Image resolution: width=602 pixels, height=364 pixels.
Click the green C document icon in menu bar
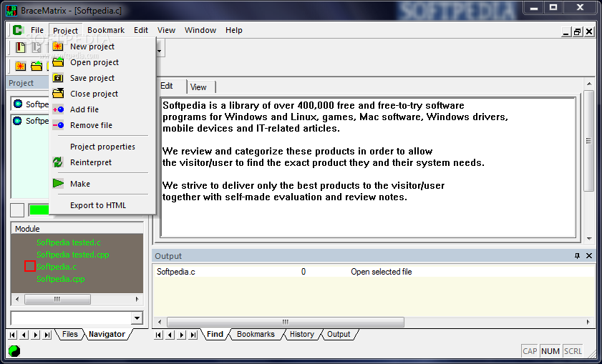point(18,30)
